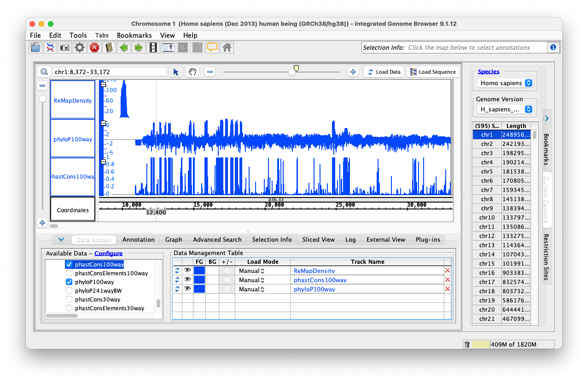Click the home icon in toolbar
The image size is (588, 383).
tap(226, 47)
